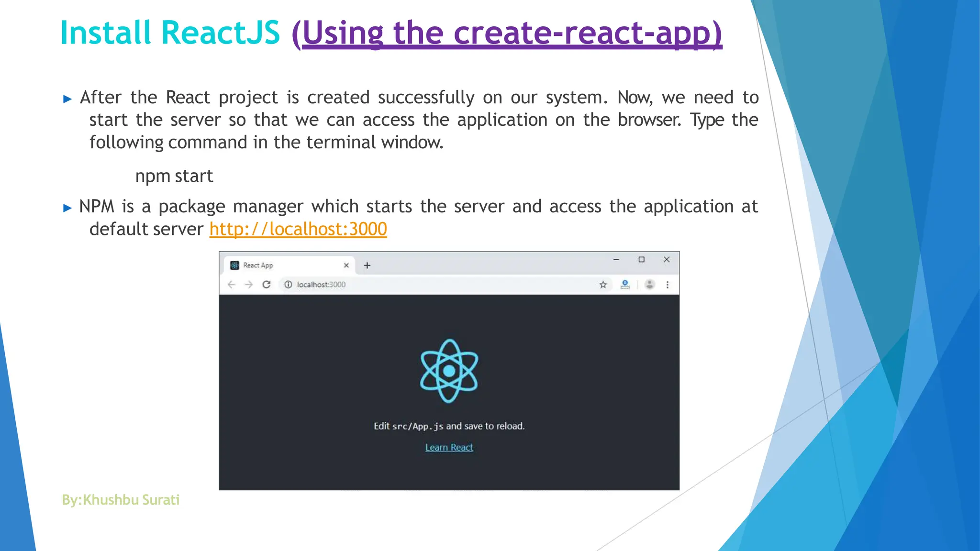Click the Learn React link
Viewport: 980px width, 551px height.
point(449,448)
